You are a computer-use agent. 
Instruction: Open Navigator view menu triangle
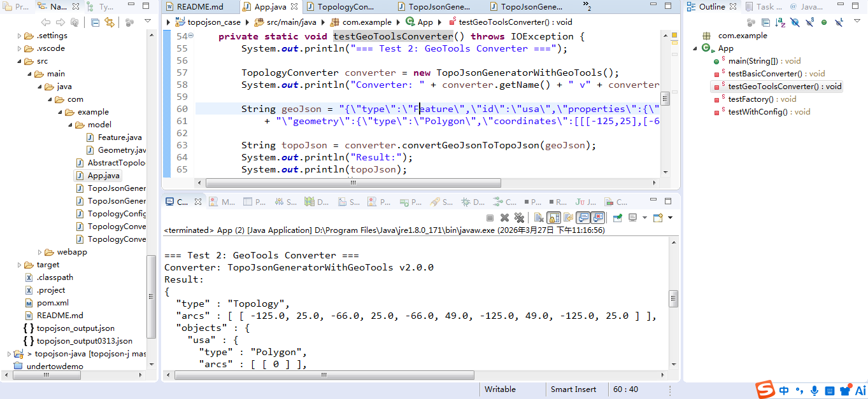point(148,22)
